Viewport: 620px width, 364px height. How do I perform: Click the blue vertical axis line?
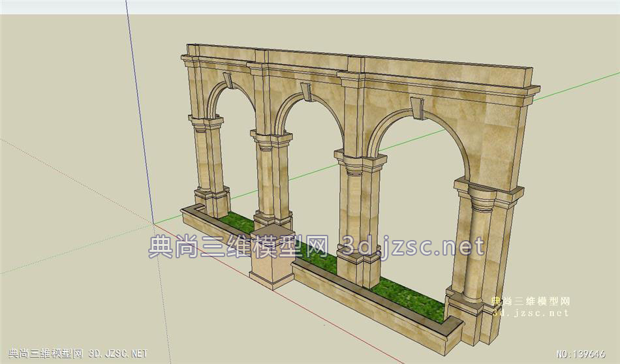139,111
